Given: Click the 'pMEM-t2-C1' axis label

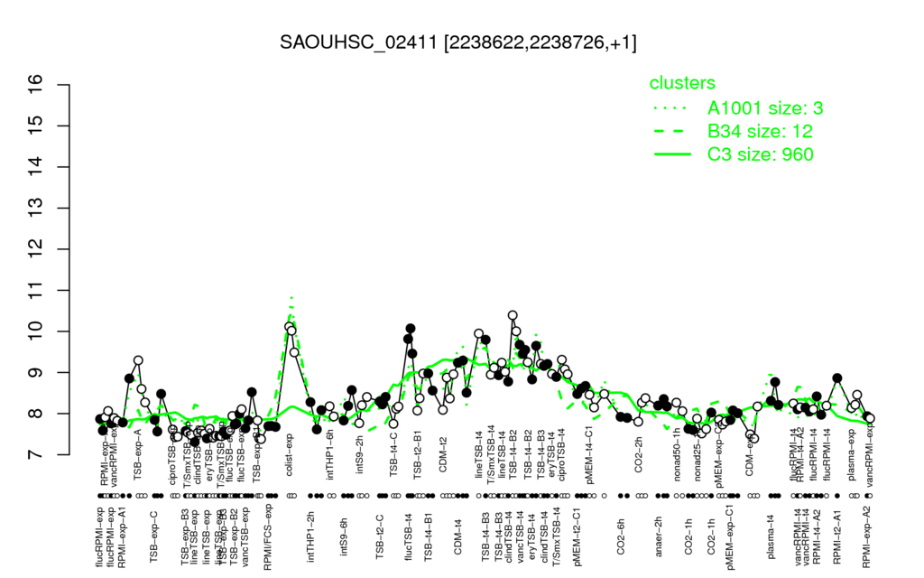Looking at the screenshot, I should (x=577, y=536).
